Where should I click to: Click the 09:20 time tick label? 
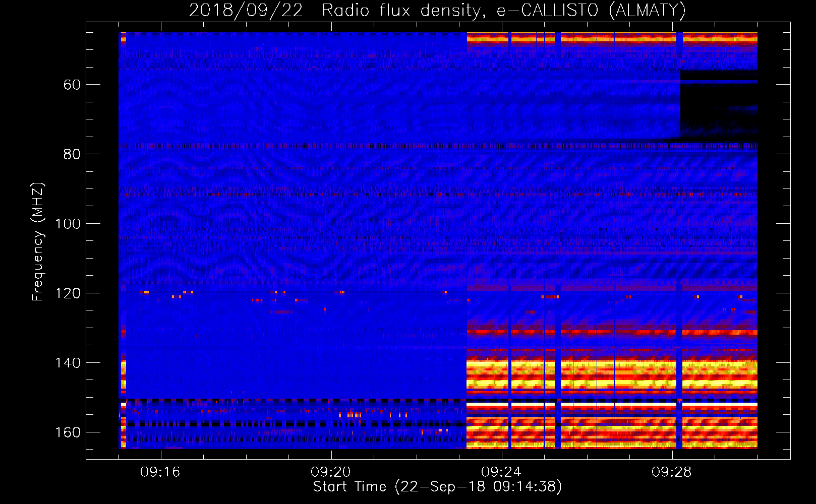point(331,472)
